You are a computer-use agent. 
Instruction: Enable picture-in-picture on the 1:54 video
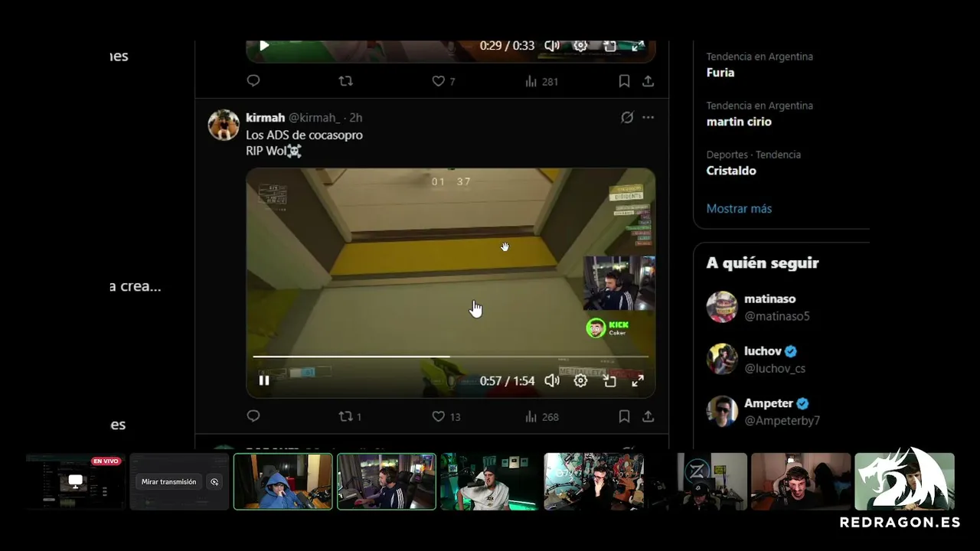point(609,380)
